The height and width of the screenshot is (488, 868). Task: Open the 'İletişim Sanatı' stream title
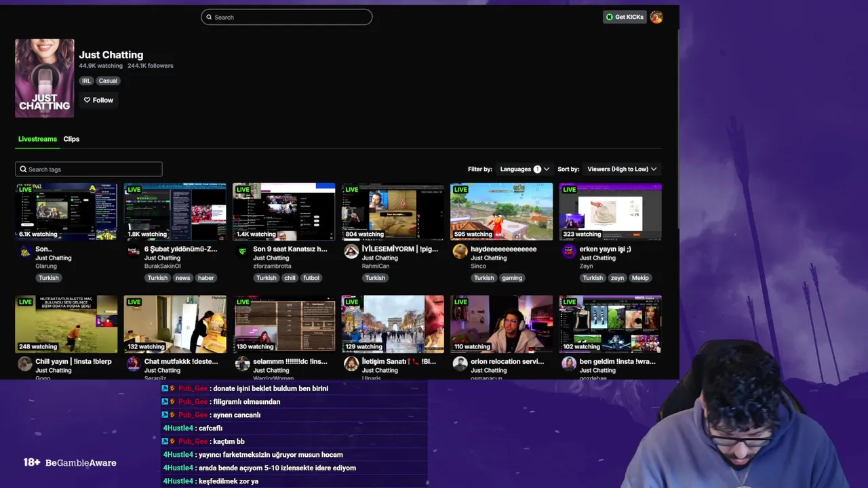point(399,361)
